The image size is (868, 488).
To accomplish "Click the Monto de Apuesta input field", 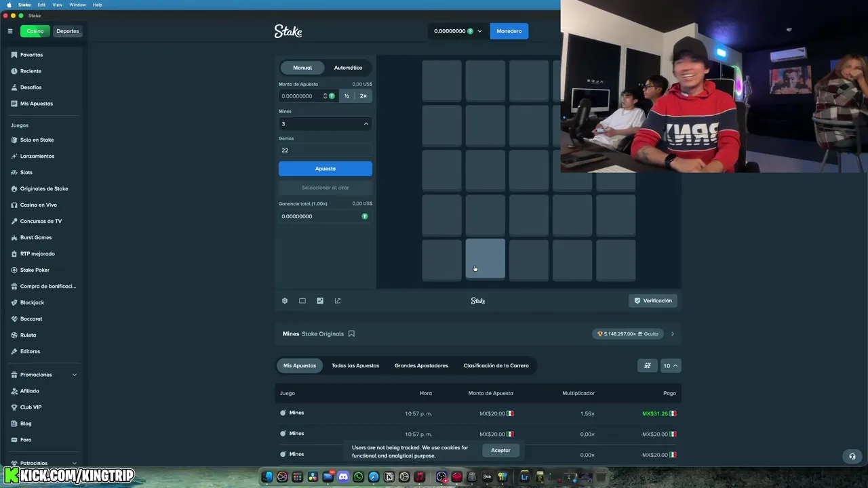I will click(x=302, y=96).
